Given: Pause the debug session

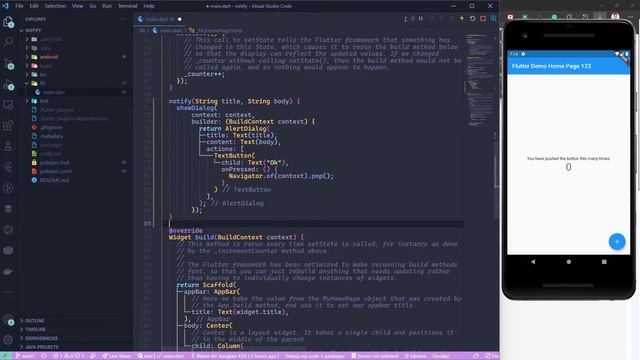Looking at the screenshot, I should 420,19.
